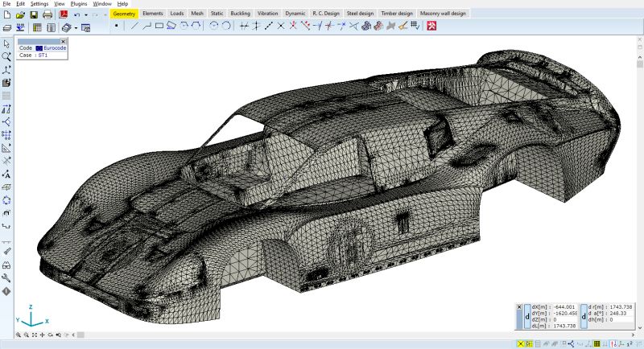Toggle the node-branch speed button in status bar

[x=572, y=344]
